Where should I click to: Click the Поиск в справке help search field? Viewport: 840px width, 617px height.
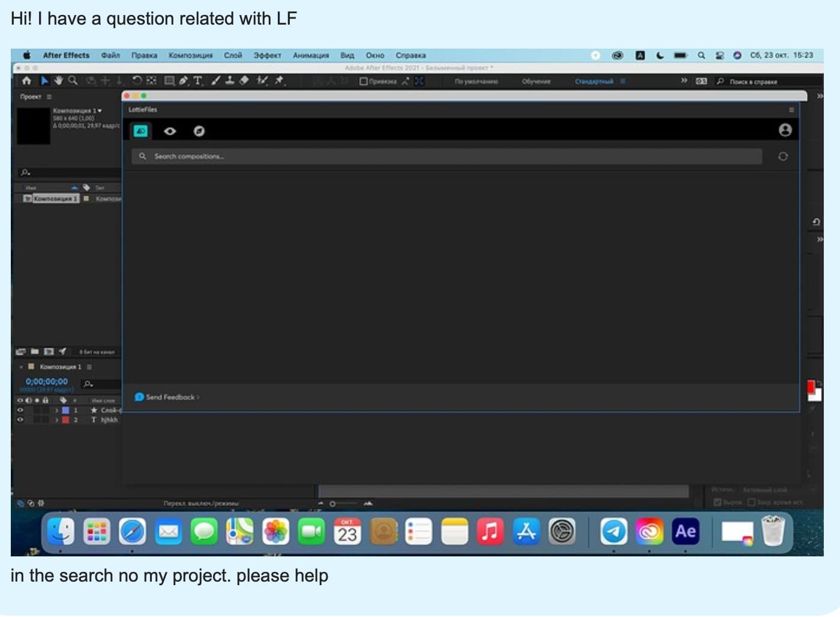tap(769, 82)
